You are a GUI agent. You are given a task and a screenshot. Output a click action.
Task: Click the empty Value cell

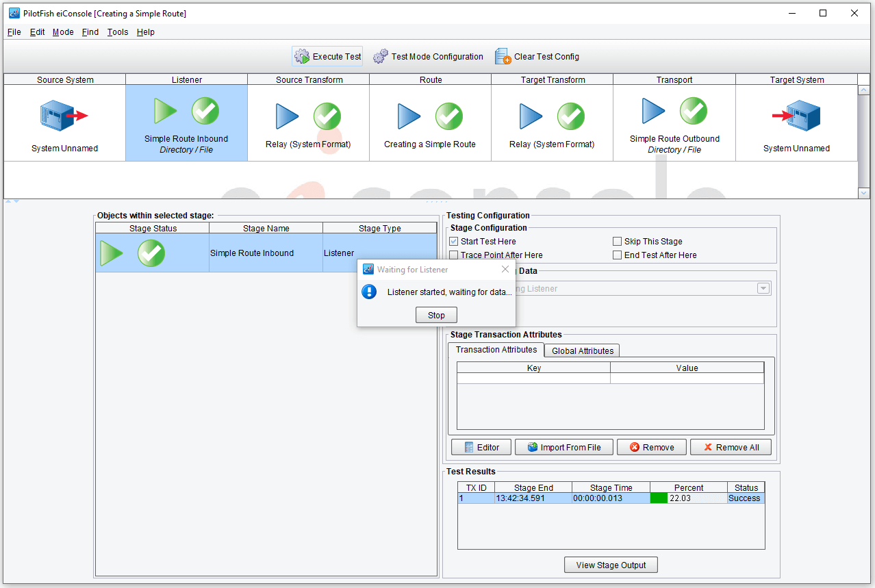click(x=687, y=379)
